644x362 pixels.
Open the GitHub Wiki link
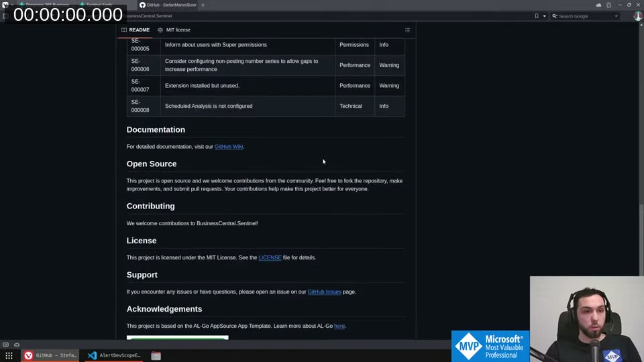tap(229, 147)
